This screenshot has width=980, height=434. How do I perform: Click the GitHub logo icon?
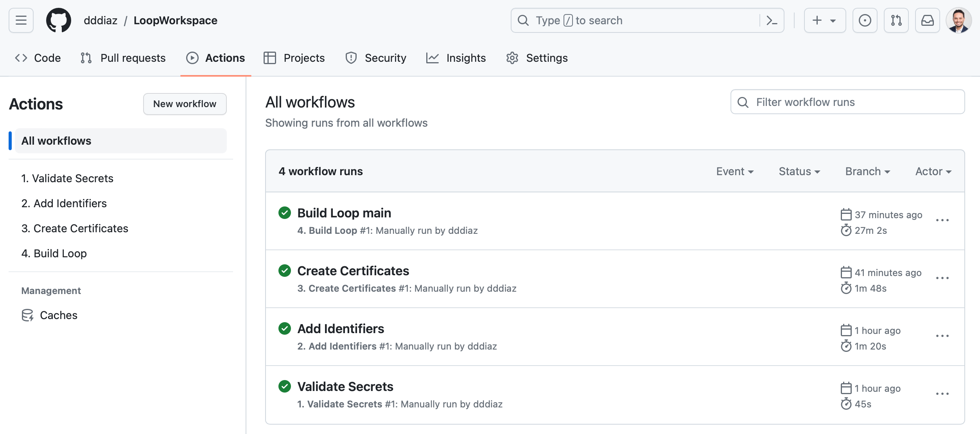click(59, 20)
